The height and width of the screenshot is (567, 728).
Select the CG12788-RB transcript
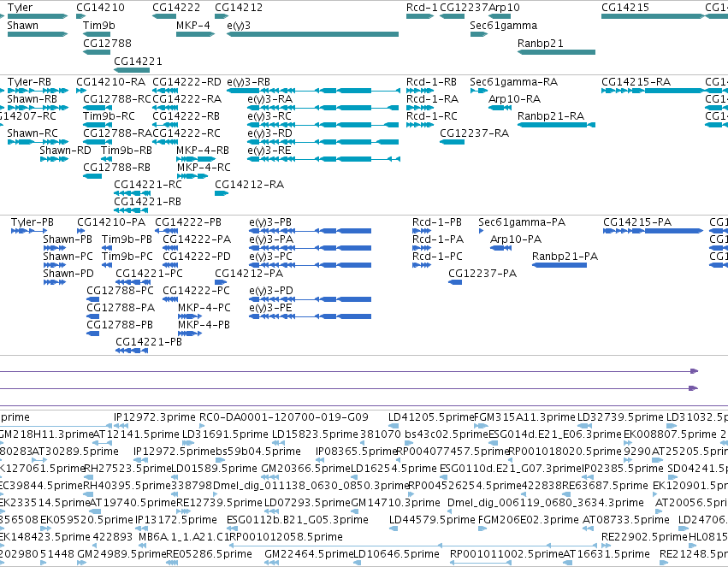92,176
